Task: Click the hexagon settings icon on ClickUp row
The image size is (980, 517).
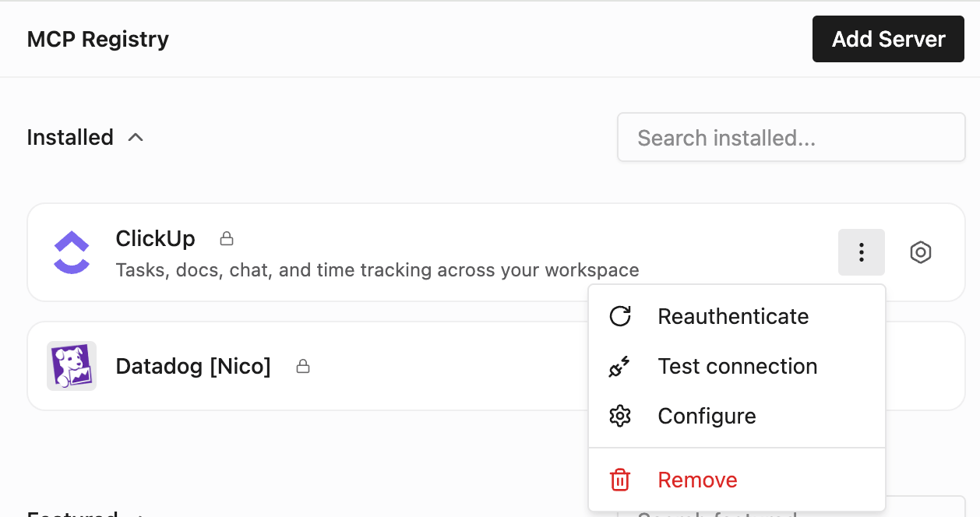Action: (x=921, y=252)
